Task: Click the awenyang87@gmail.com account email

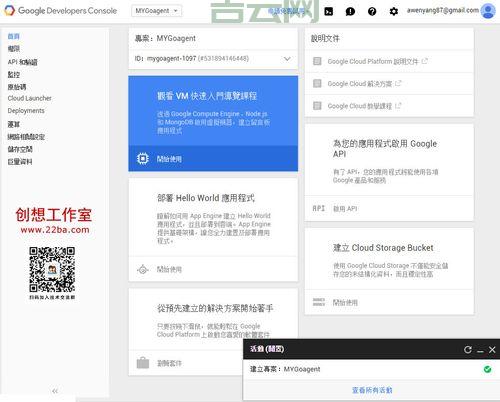Action: coord(443,10)
